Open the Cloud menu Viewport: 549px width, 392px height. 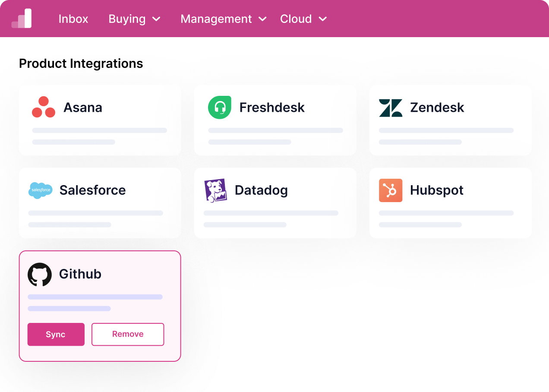(303, 19)
